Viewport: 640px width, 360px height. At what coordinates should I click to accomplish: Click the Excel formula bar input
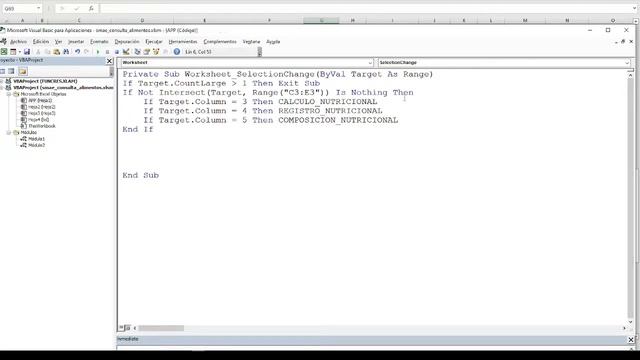click(367, 8)
